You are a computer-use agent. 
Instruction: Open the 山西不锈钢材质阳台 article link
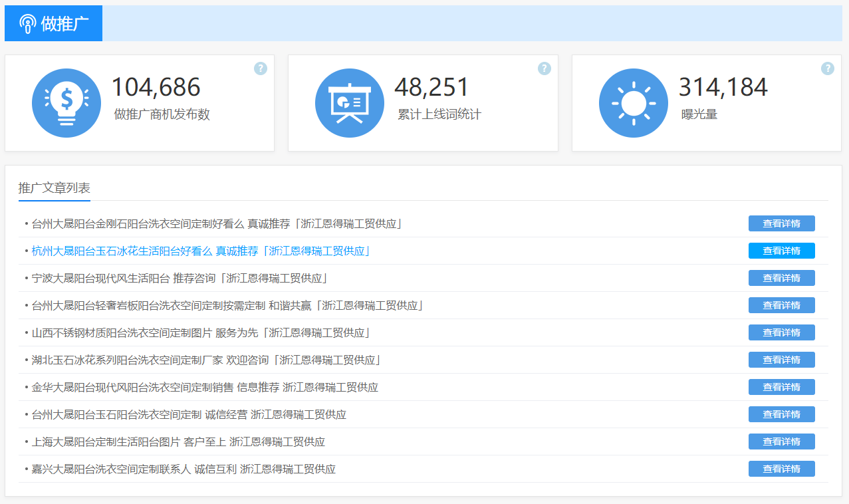(x=201, y=333)
